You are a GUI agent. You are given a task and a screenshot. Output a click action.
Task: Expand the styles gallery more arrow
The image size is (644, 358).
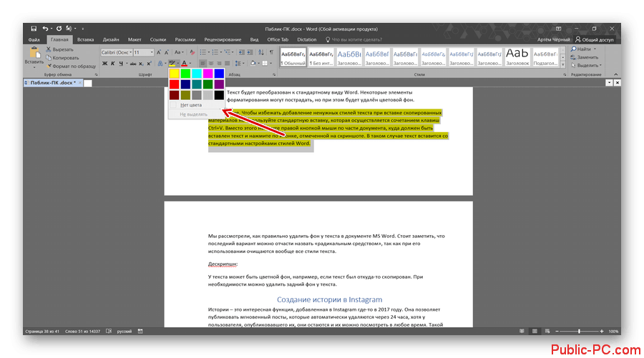coord(562,65)
